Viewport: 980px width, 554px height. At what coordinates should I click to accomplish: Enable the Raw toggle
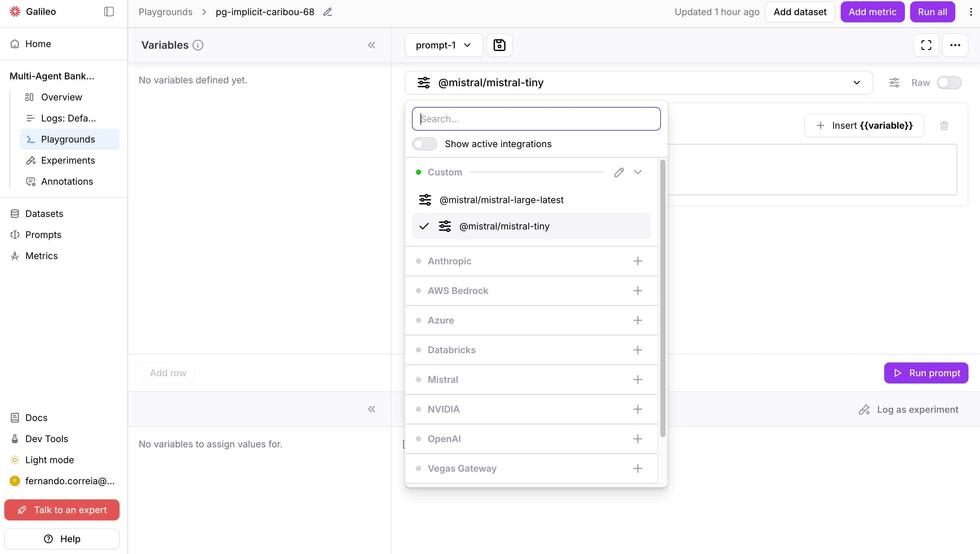[x=949, y=83]
